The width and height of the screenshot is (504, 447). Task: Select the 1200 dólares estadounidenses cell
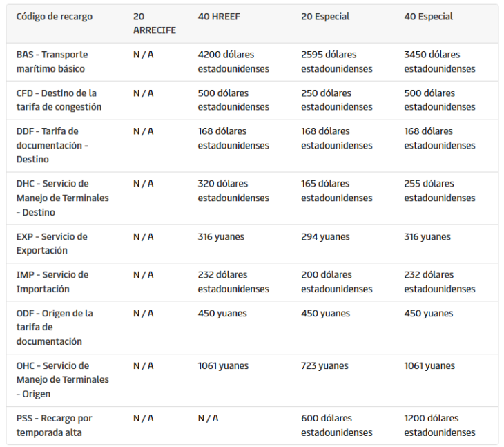[440, 425]
